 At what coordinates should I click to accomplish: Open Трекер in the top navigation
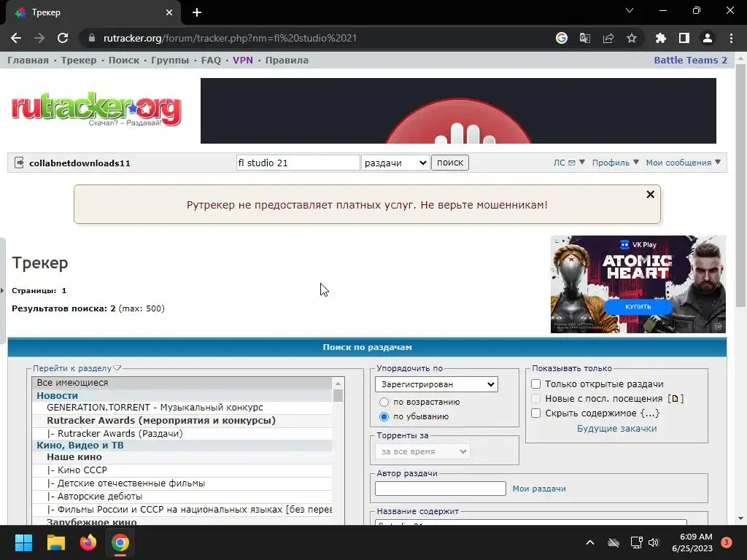(79, 60)
